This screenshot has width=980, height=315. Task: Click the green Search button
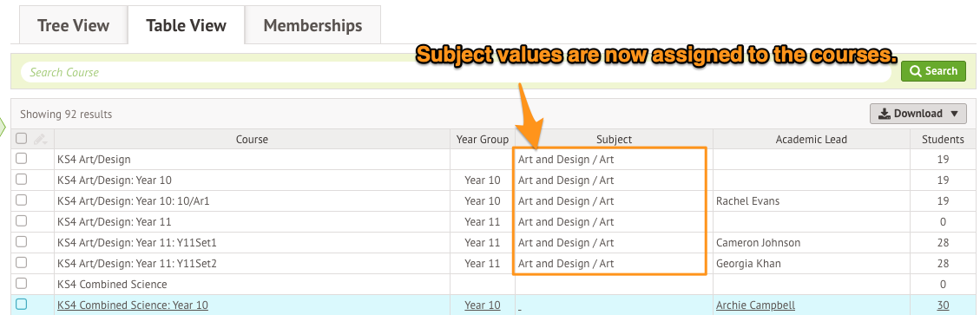coord(933,71)
